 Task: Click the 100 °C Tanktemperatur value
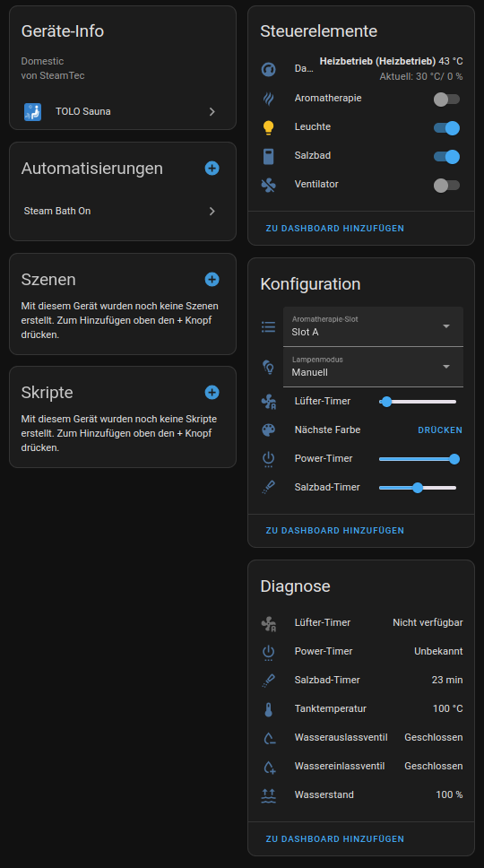447,708
